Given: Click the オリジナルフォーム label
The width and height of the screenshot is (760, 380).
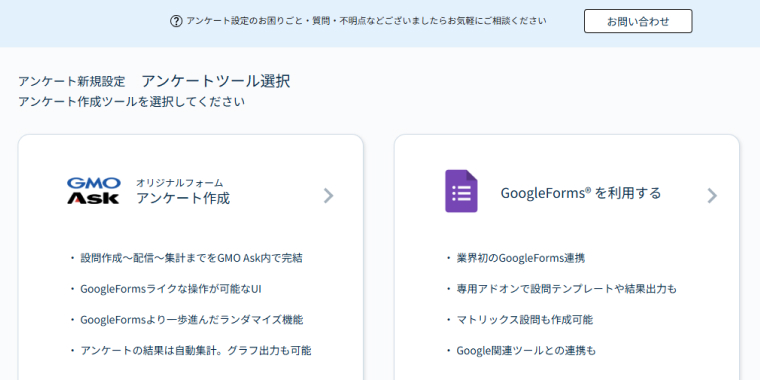Looking at the screenshot, I should pyautogui.click(x=179, y=183).
